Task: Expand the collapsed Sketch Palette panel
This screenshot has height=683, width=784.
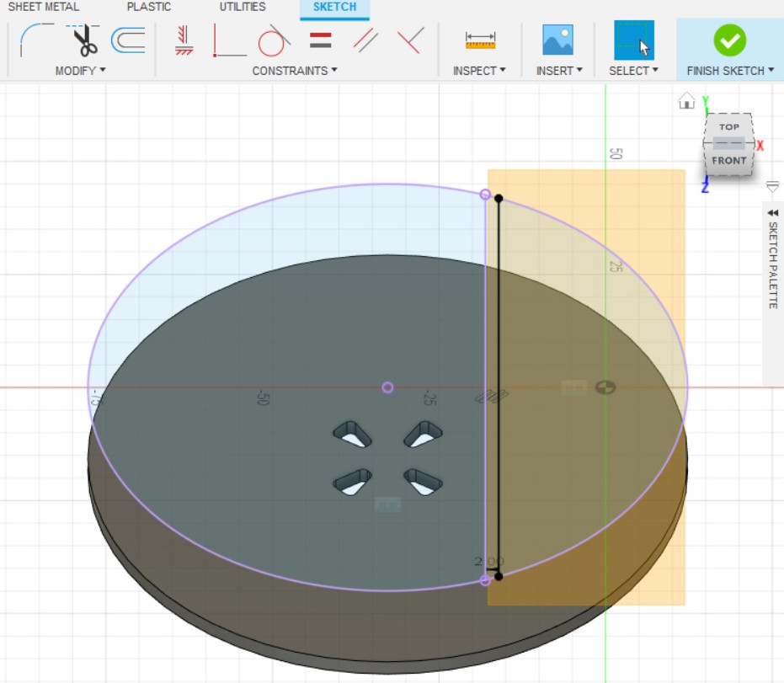Action: 772,214
